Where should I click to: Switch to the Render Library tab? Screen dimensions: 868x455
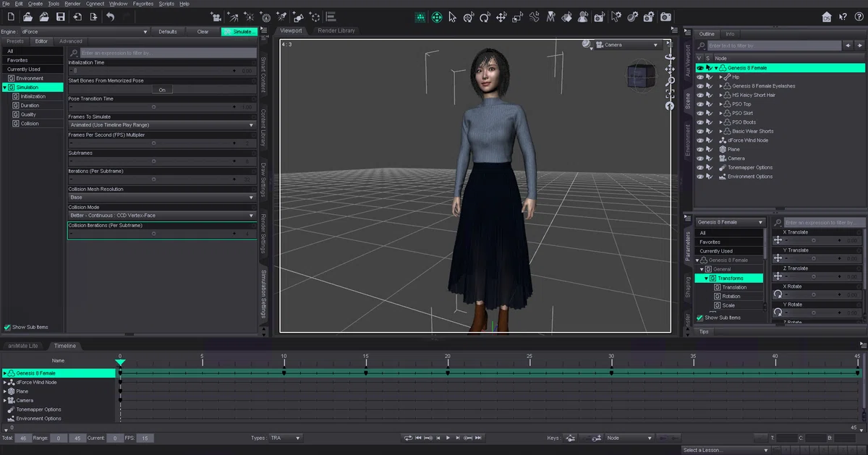click(x=336, y=31)
